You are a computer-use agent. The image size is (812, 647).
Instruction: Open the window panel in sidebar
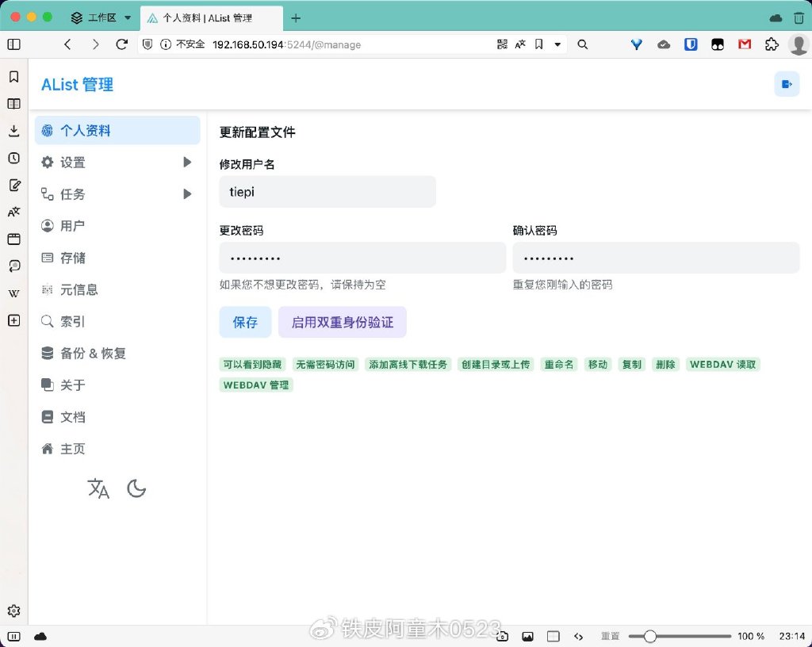(x=14, y=239)
